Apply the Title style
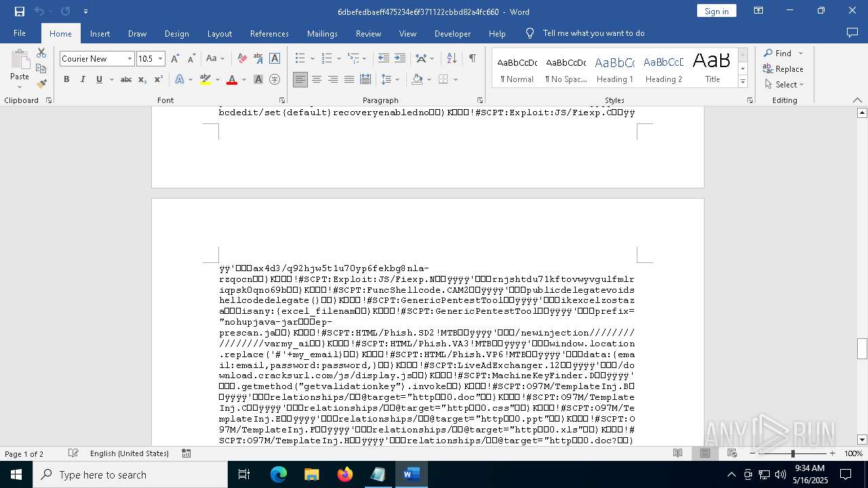This screenshot has width=868, height=488. [x=712, y=69]
